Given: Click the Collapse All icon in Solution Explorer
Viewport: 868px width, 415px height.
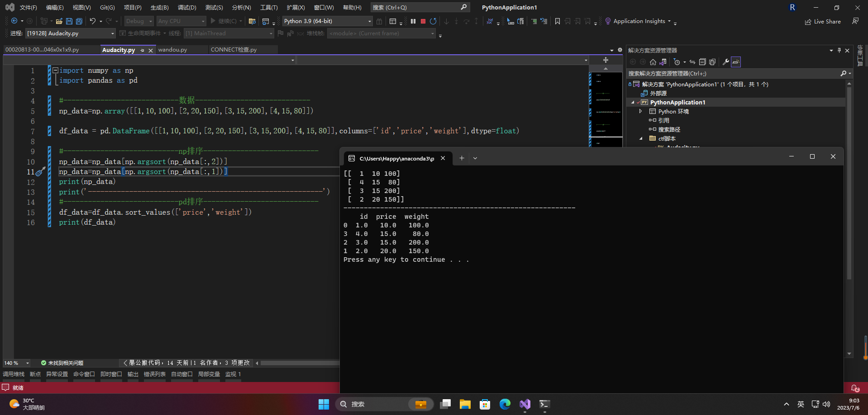Looking at the screenshot, I should tap(702, 62).
